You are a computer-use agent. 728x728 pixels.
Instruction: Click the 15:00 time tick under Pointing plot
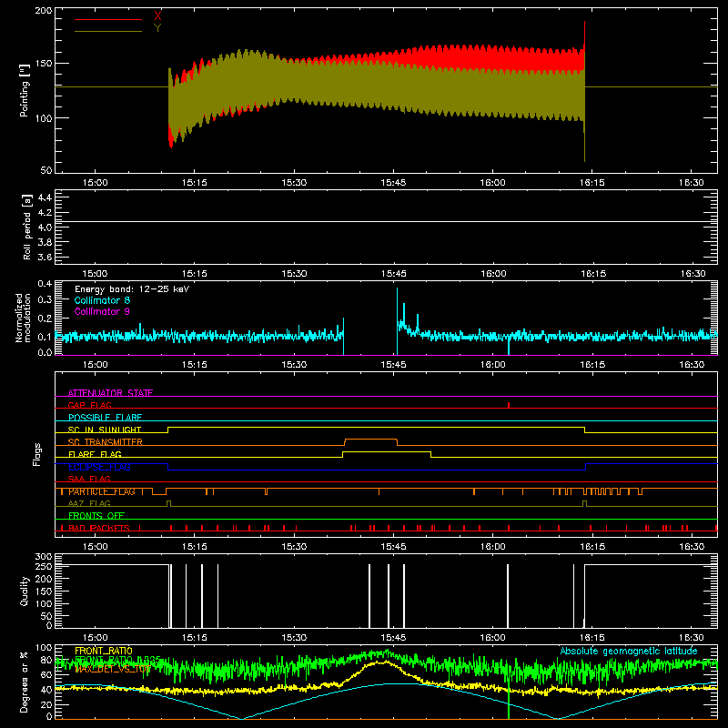click(x=96, y=183)
